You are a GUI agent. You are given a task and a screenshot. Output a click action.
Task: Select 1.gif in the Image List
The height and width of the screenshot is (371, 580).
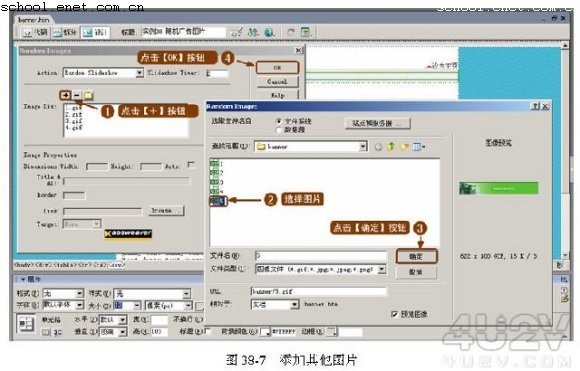click(x=73, y=108)
